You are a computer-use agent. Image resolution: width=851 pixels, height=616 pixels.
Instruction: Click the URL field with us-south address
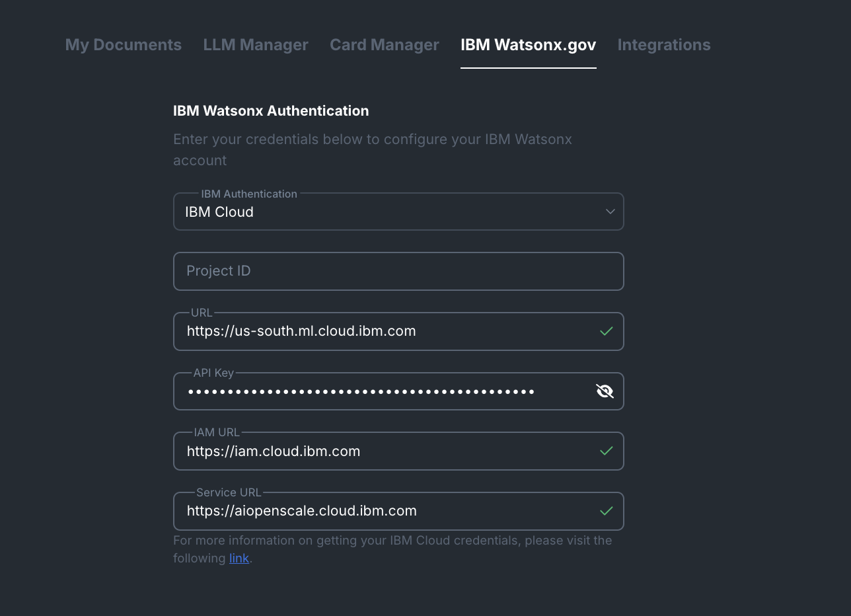(x=398, y=331)
